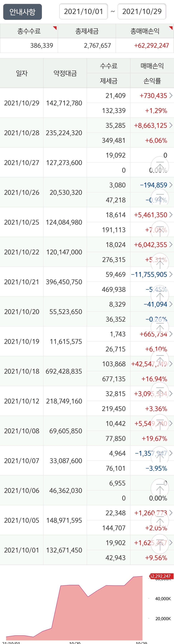Open chevron next to +6,042,355 profit
The width and height of the screenshot is (174, 644).
(171, 245)
